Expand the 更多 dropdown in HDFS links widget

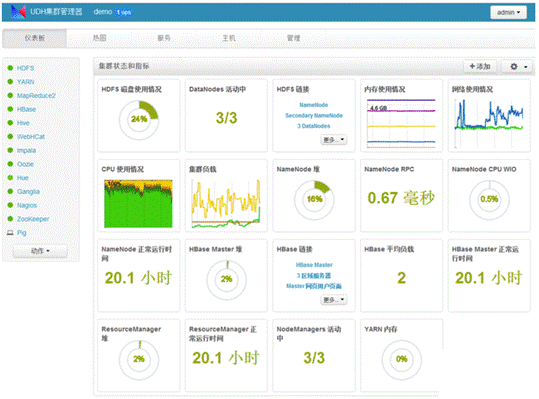[333, 140]
